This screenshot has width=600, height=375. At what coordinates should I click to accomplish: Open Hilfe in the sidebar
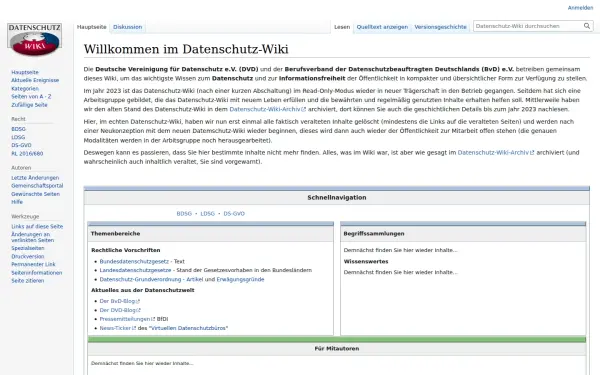17,202
